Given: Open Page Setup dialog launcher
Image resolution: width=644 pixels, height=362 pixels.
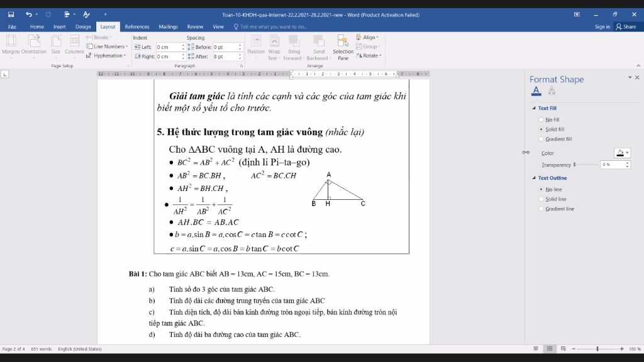Looking at the screenshot, I should (128, 65).
